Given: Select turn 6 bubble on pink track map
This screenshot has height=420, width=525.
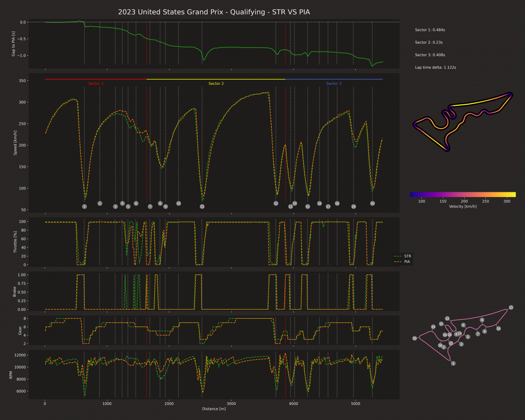Looking at the screenshot, I should pyautogui.click(x=463, y=325).
